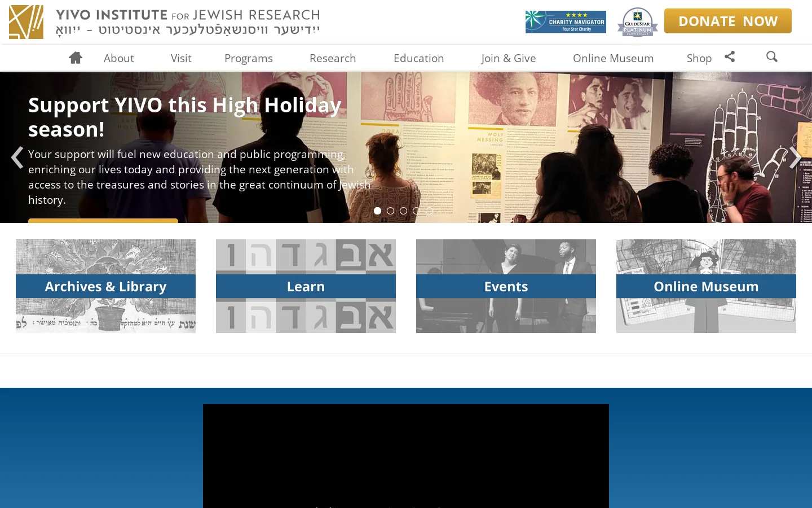The height and width of the screenshot is (508, 812).
Task: Go to previous slide arrow
Action: pyautogui.click(x=17, y=157)
